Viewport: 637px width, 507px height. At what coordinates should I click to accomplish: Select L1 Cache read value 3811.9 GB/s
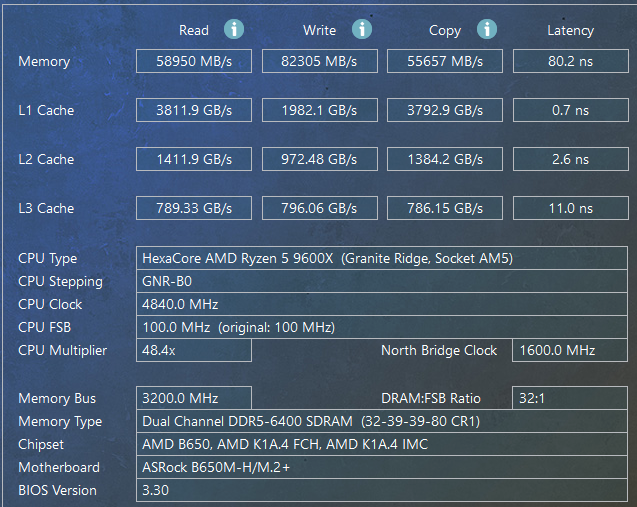pos(194,110)
